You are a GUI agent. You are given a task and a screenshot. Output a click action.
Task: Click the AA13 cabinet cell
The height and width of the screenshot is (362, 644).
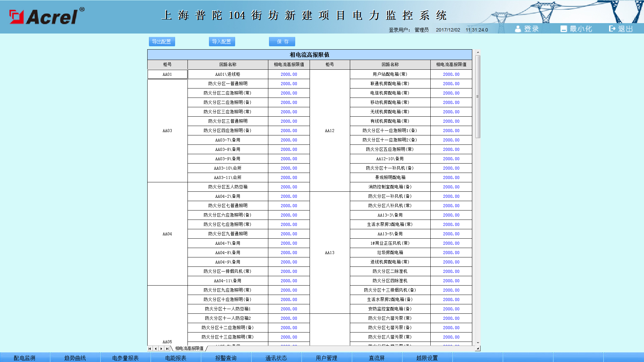coord(330,253)
